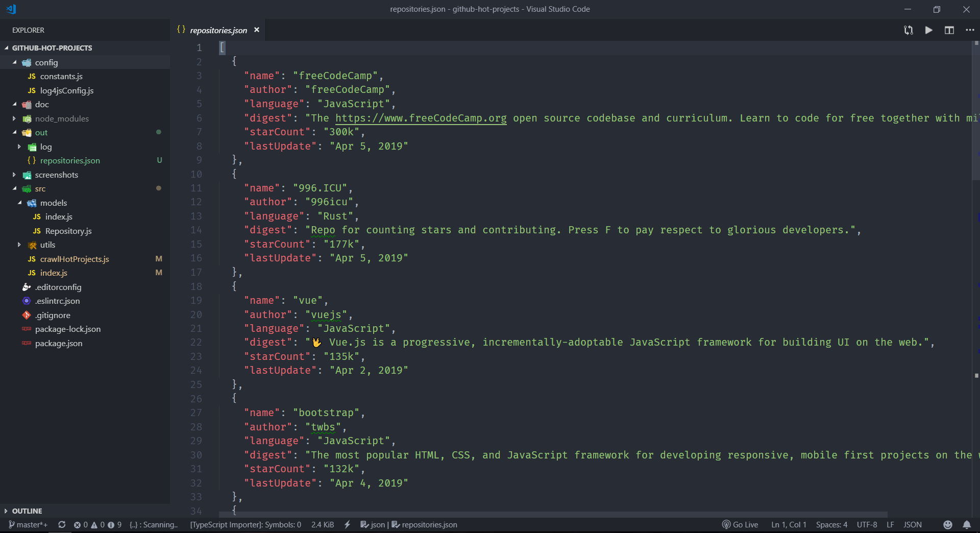Place cursor on "996.ICU" name value
Viewport: 980px width, 533px height.
(320, 188)
